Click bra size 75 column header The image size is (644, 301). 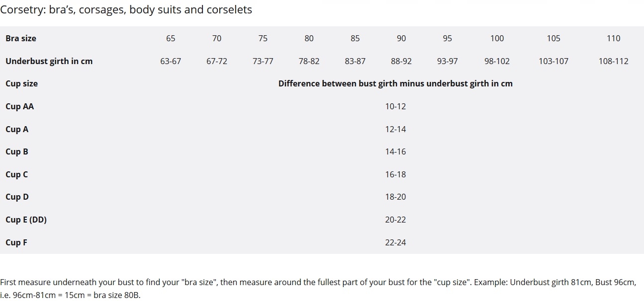[x=263, y=38]
